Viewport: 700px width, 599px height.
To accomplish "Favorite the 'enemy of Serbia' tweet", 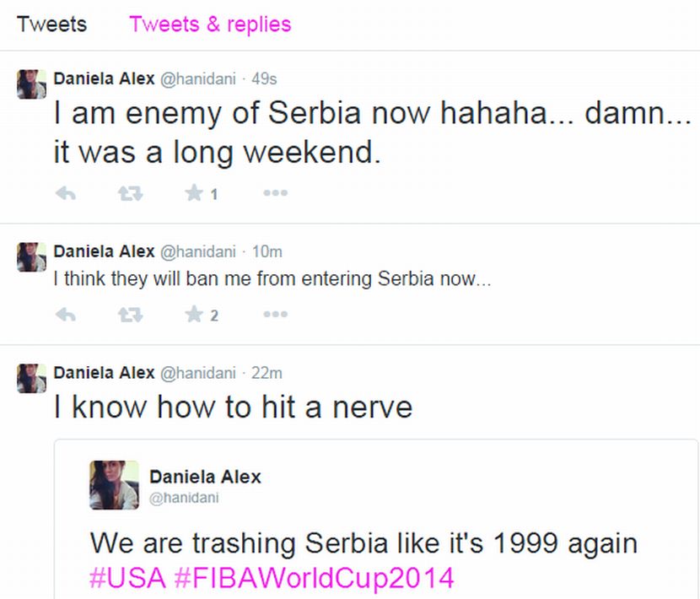I will [x=194, y=194].
